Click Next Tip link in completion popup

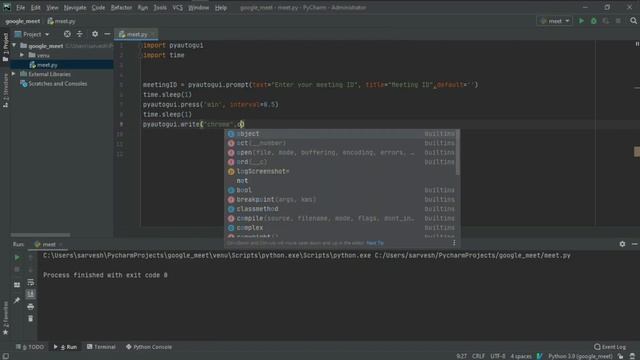pyautogui.click(x=375, y=243)
